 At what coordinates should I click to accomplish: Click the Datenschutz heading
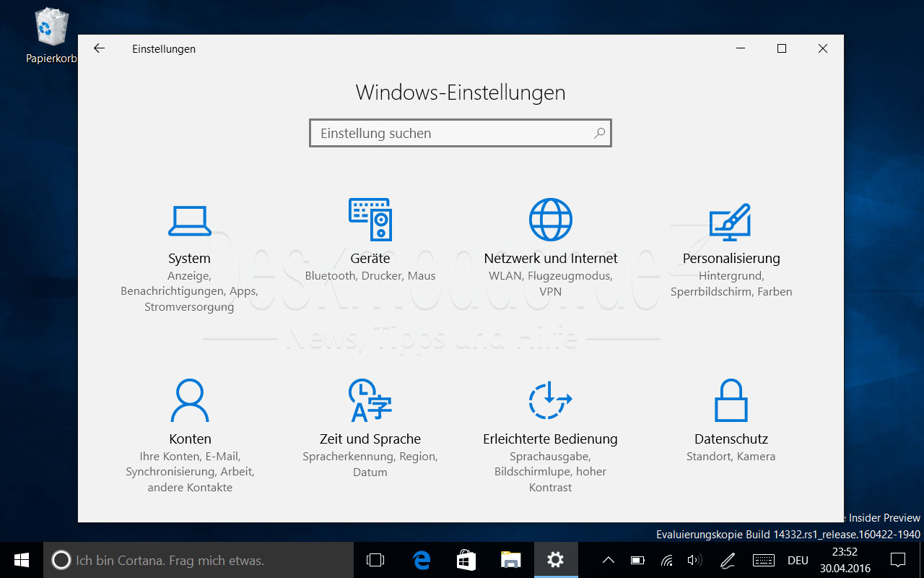(731, 439)
